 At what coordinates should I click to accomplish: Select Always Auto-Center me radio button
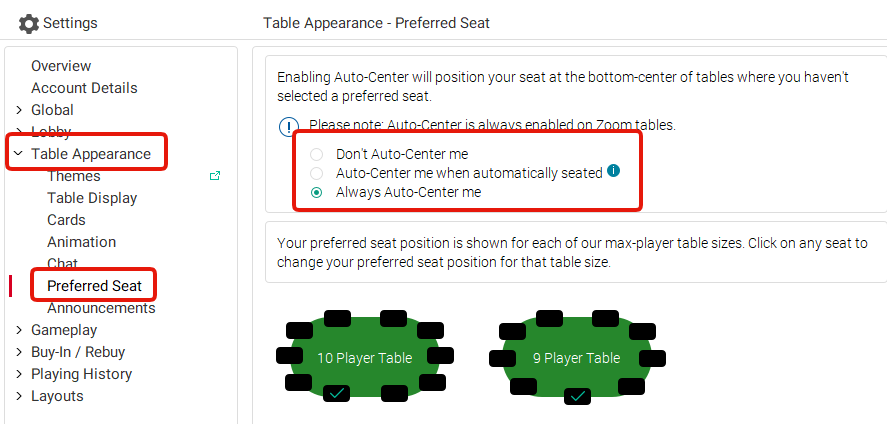316,192
